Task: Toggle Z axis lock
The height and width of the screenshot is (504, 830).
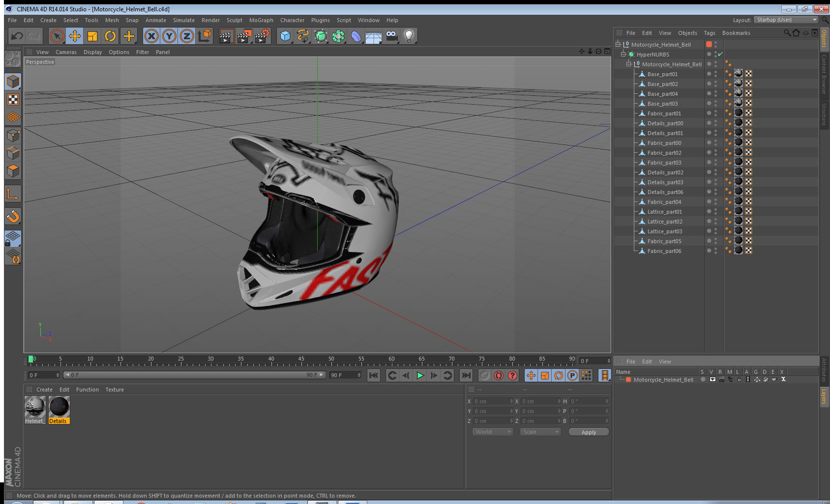Action: tap(187, 36)
